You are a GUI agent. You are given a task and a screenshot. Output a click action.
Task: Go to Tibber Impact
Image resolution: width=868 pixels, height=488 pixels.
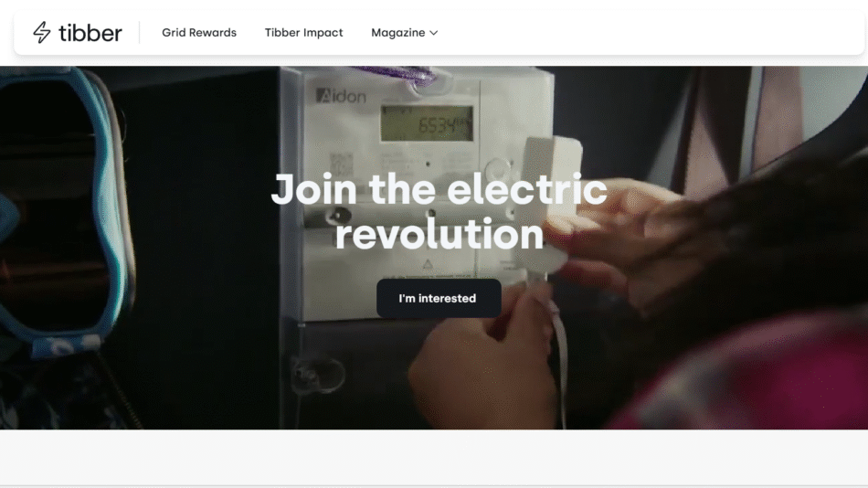pyautogui.click(x=304, y=33)
